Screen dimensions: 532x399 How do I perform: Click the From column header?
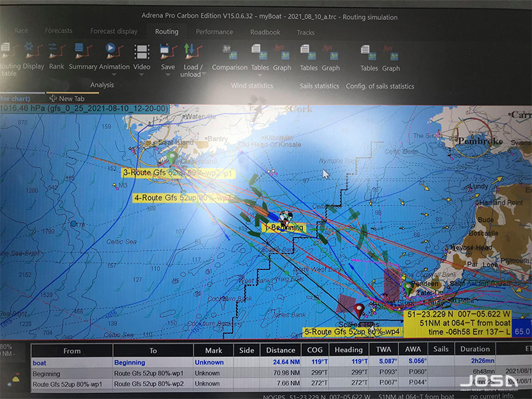pos(72,351)
